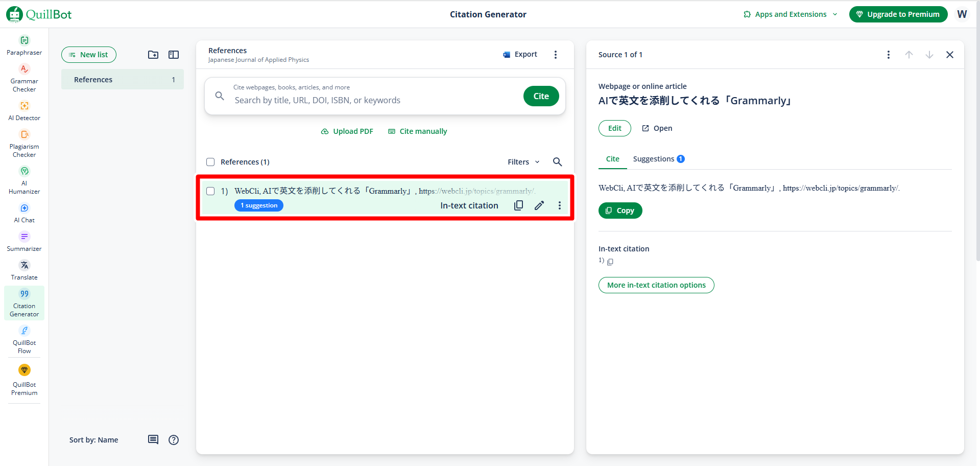Select all References checkbox
Viewport: 980px width, 466px height.
click(210, 162)
